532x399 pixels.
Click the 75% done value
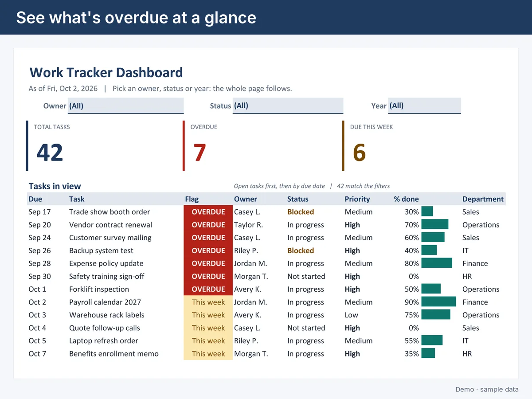[412, 315]
